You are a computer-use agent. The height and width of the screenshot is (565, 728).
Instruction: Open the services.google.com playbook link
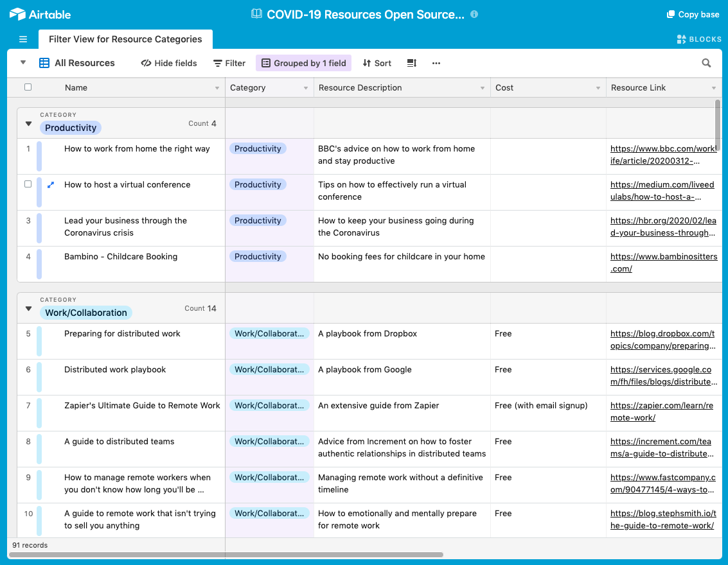[x=664, y=376]
